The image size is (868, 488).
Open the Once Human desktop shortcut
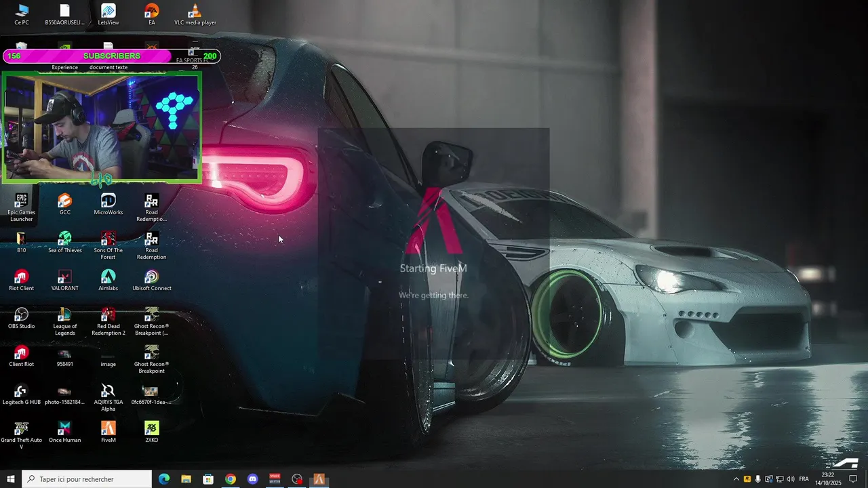pos(65,432)
